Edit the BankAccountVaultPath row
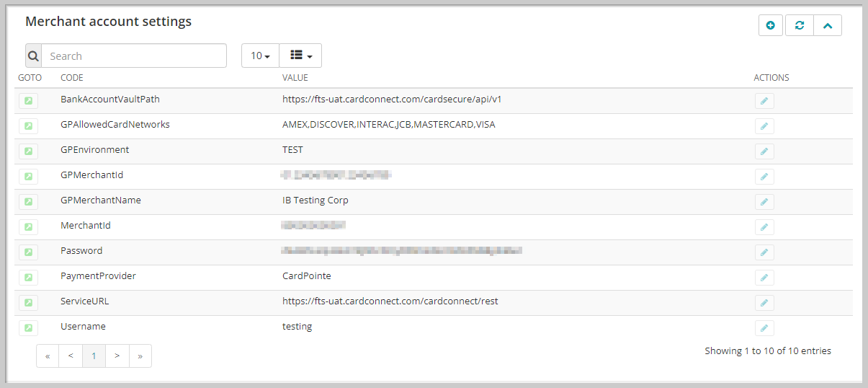868x388 pixels. click(764, 101)
